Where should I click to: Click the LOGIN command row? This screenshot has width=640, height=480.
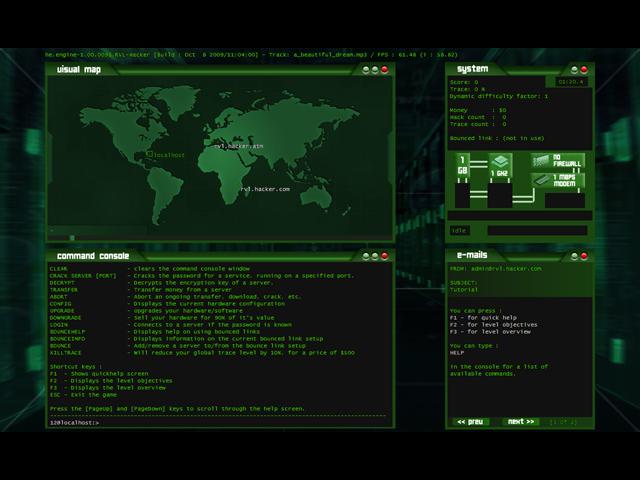171,324
